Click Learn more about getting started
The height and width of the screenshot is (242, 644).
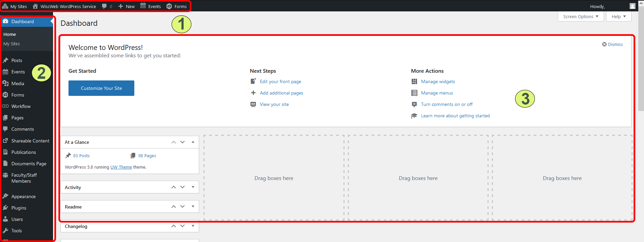[x=455, y=116]
